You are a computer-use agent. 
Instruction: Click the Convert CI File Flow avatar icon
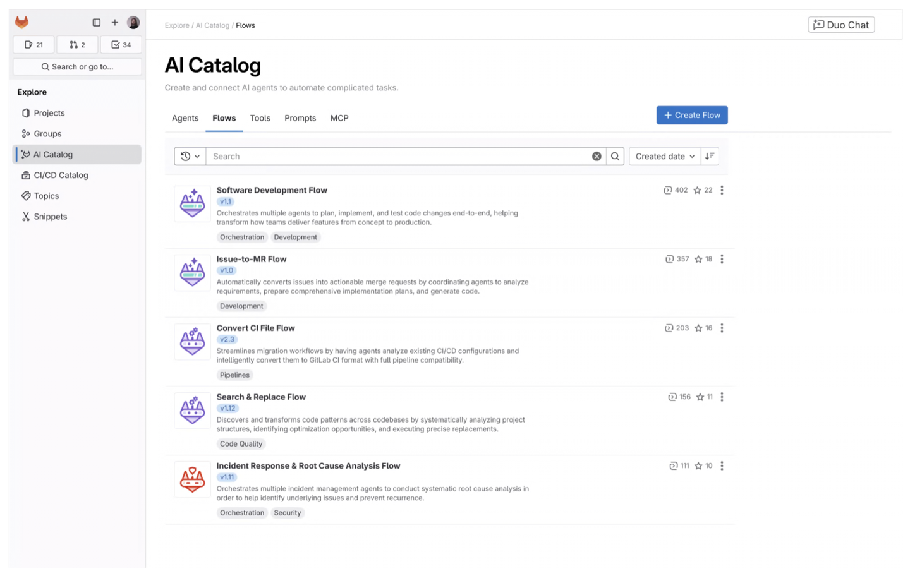click(193, 342)
